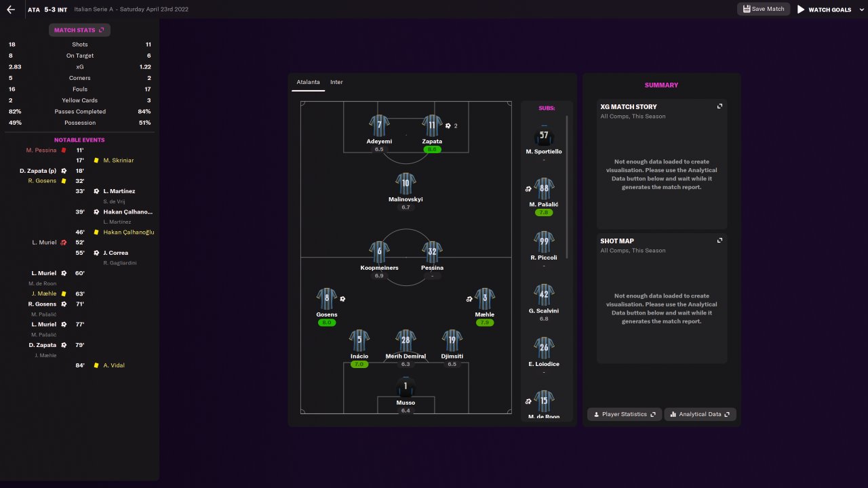The height and width of the screenshot is (488, 868).
Task: Click the missed penalty icon at 52'
Action: [63, 243]
